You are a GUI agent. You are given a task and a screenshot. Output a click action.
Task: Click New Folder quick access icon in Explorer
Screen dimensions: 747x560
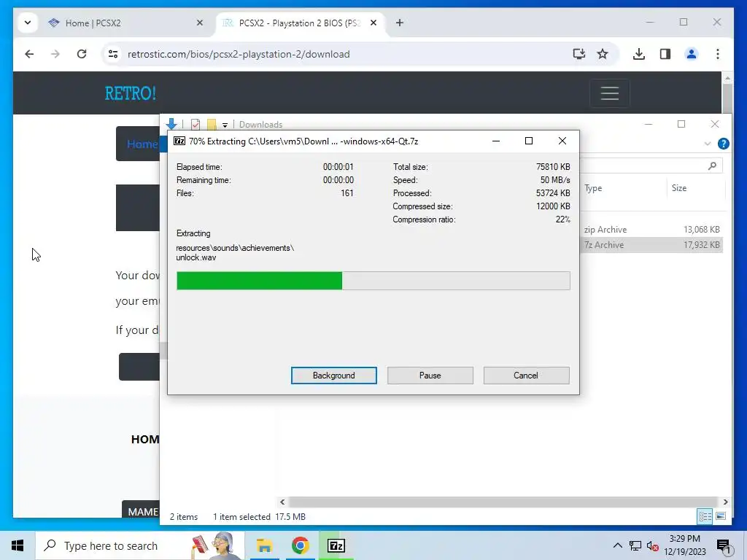(x=212, y=124)
